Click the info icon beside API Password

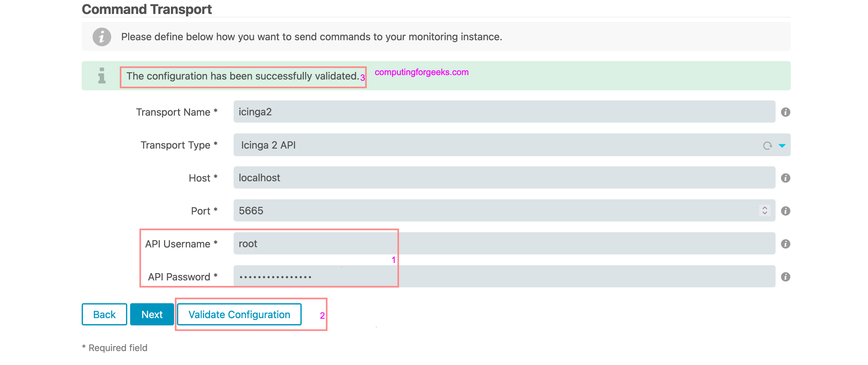click(x=785, y=277)
